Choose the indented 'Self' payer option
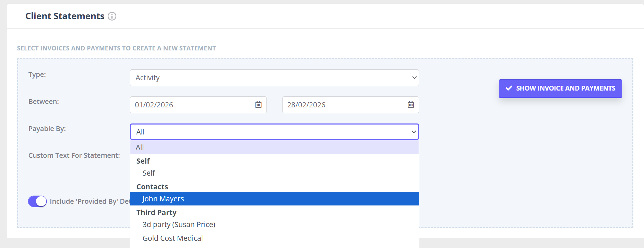Image resolution: width=644 pixels, height=248 pixels. (149, 173)
